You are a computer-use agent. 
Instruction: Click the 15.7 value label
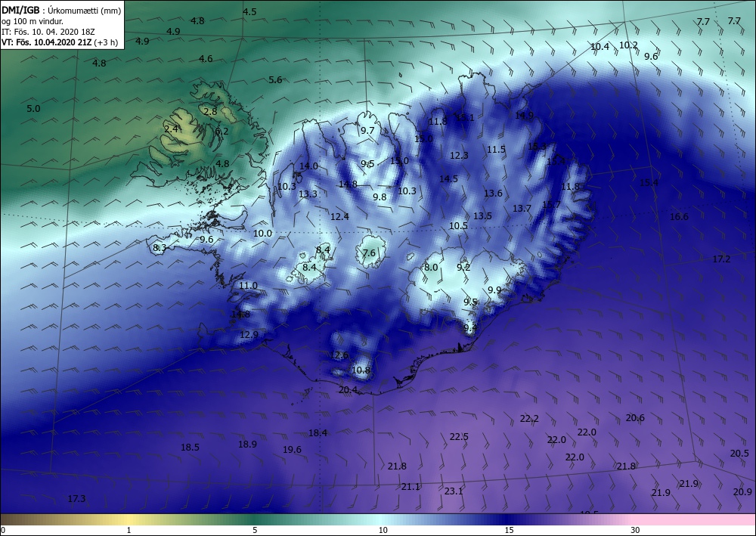click(x=552, y=204)
